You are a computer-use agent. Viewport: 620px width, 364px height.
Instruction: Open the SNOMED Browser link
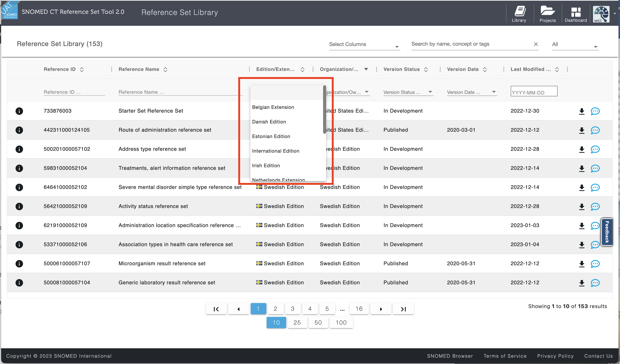tap(450, 356)
